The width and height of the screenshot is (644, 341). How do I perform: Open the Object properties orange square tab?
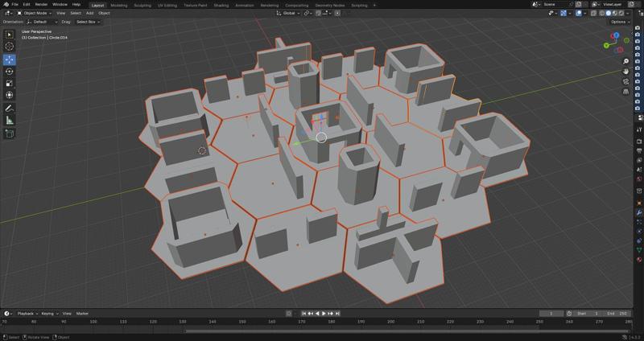pyautogui.click(x=639, y=203)
